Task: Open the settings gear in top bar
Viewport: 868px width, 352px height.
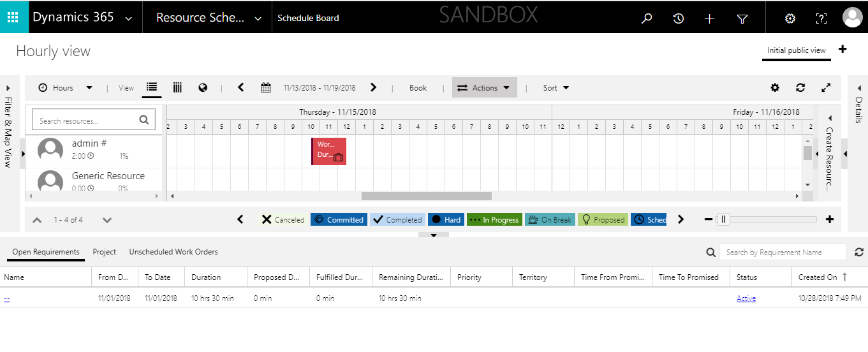Action: pyautogui.click(x=790, y=18)
